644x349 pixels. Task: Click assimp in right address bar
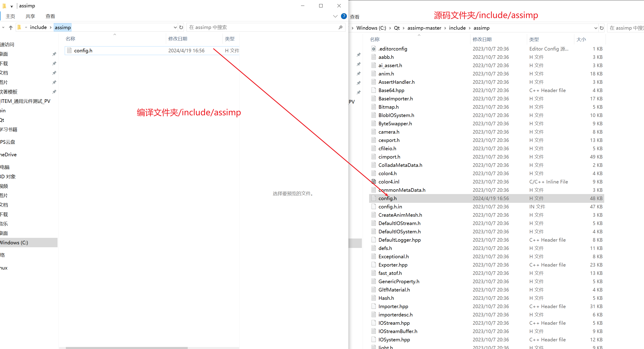[481, 28]
